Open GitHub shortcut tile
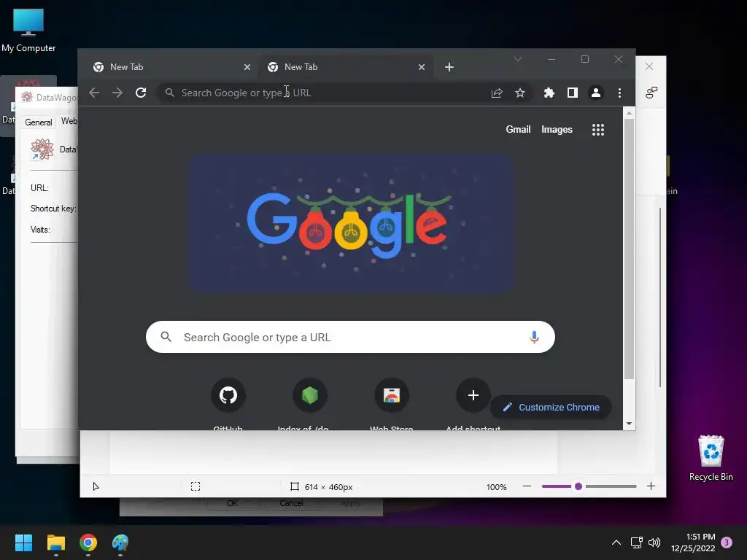The image size is (747, 560). point(228,395)
